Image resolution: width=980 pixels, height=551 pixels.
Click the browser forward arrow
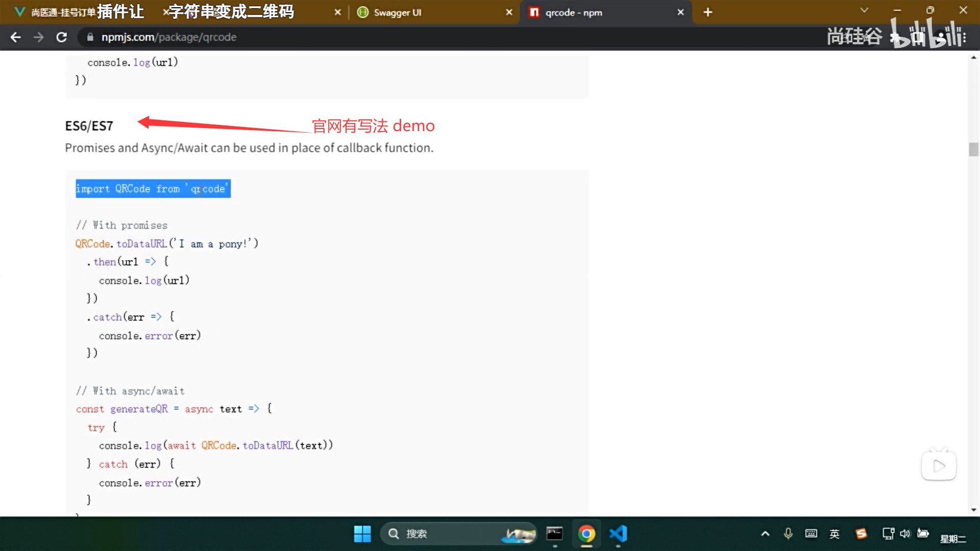[38, 37]
